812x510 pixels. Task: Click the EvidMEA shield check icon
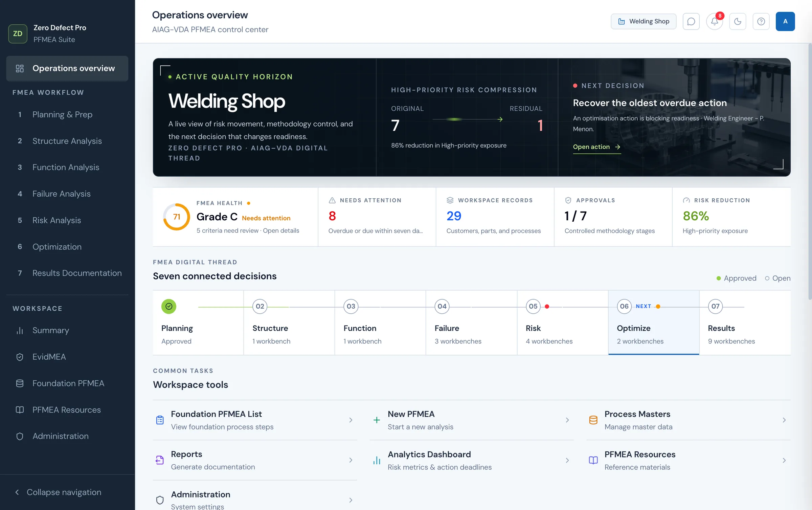(x=20, y=357)
